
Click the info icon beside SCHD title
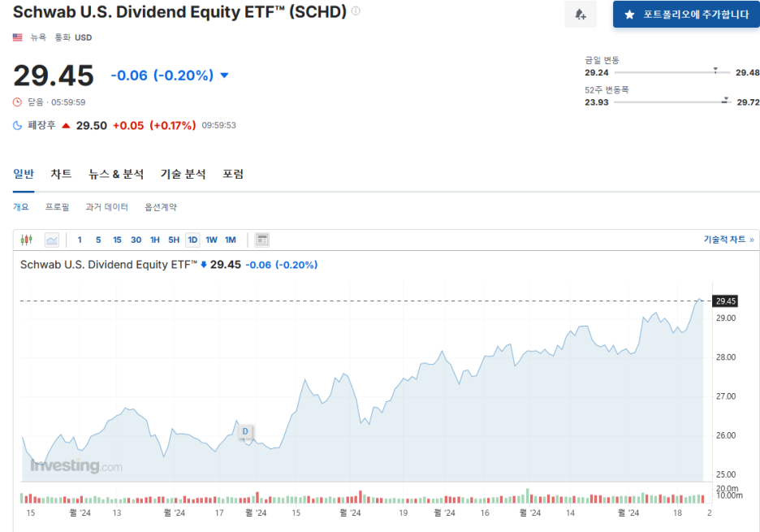(x=356, y=11)
